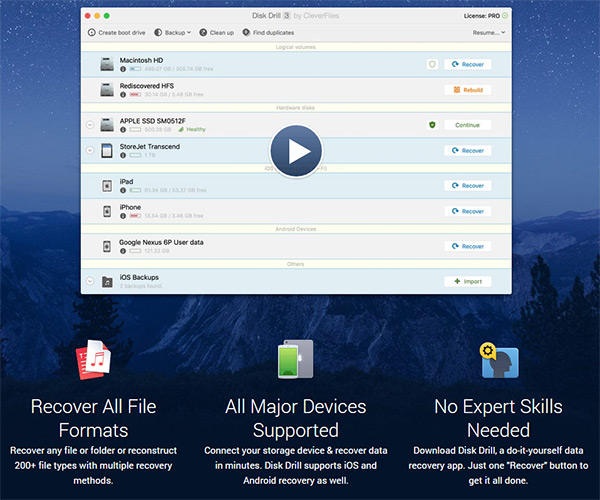Toggle protection shield for Macintosh HD
Image resolution: width=600 pixels, height=500 pixels.
coord(432,64)
